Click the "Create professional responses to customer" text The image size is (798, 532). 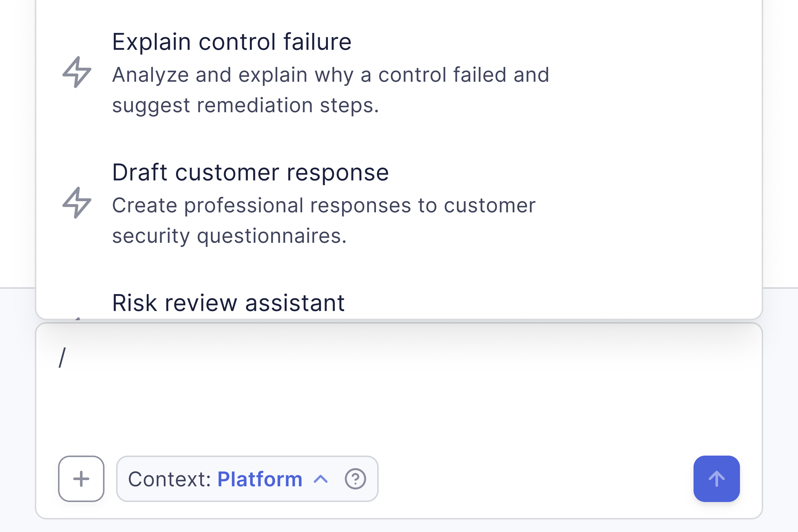tap(324, 205)
